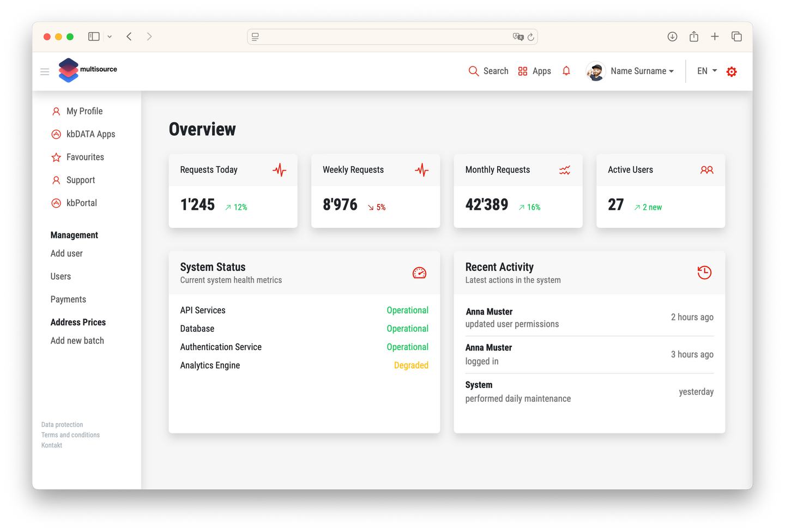Viewport: 785px width, 532px height.
Task: Open settings via the gear icon
Action: [x=732, y=71]
